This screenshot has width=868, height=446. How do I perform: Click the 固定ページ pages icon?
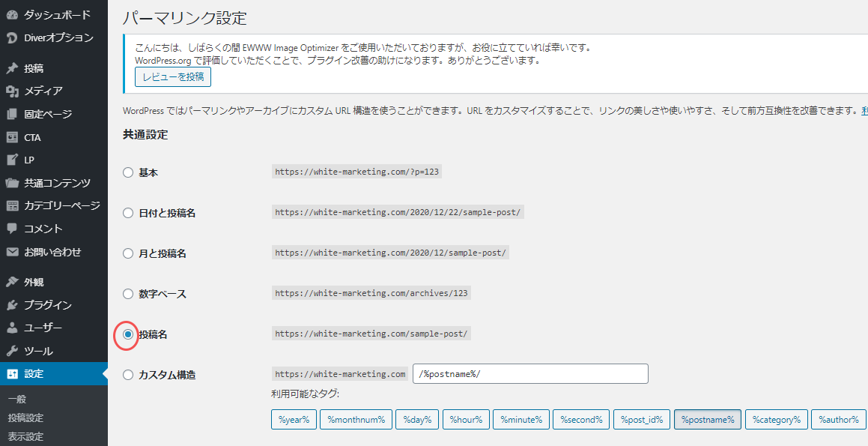pyautogui.click(x=12, y=114)
